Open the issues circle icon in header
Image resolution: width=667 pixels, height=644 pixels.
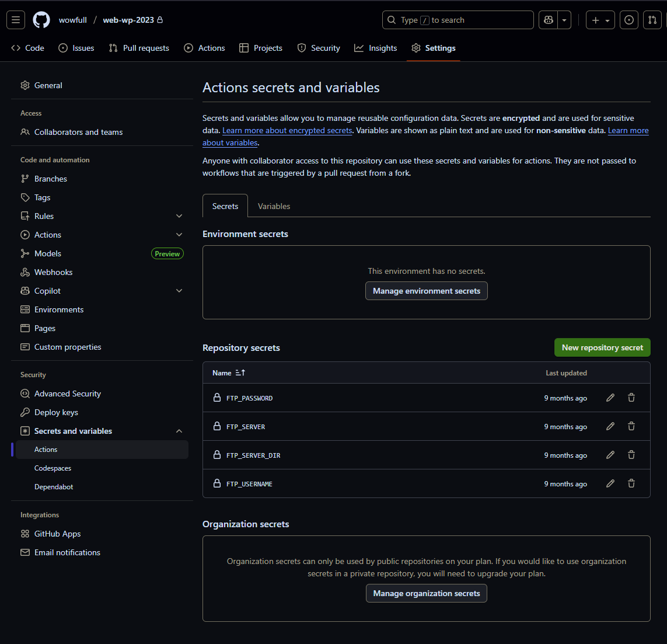click(x=628, y=20)
